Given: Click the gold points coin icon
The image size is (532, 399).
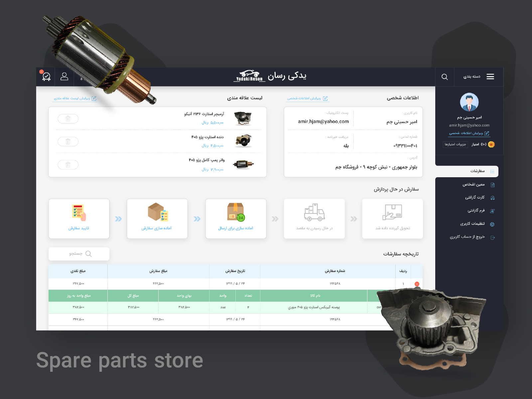Looking at the screenshot, I should point(491,144).
